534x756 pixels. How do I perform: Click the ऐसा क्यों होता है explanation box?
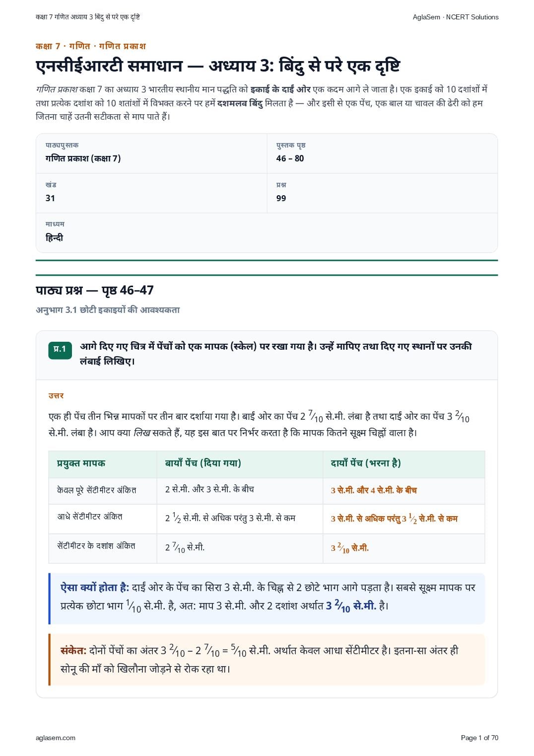267,598
